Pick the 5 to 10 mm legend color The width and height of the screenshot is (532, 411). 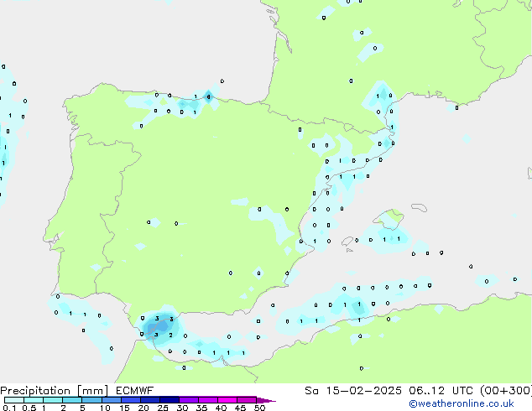click(91, 400)
